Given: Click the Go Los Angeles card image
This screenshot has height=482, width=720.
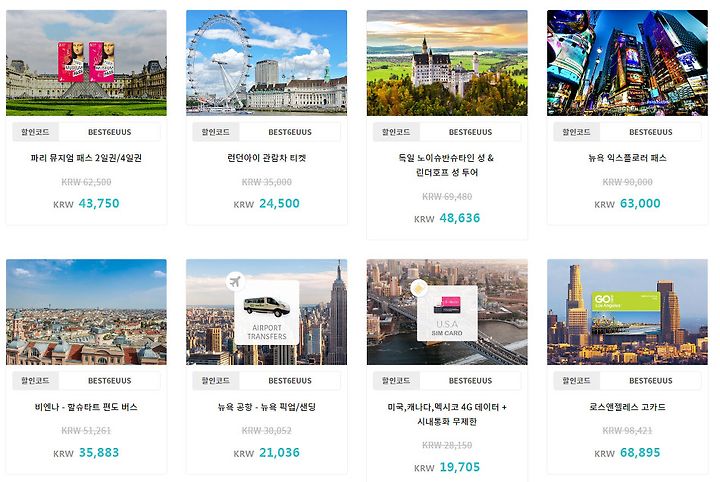Looking at the screenshot, I should (x=627, y=312).
